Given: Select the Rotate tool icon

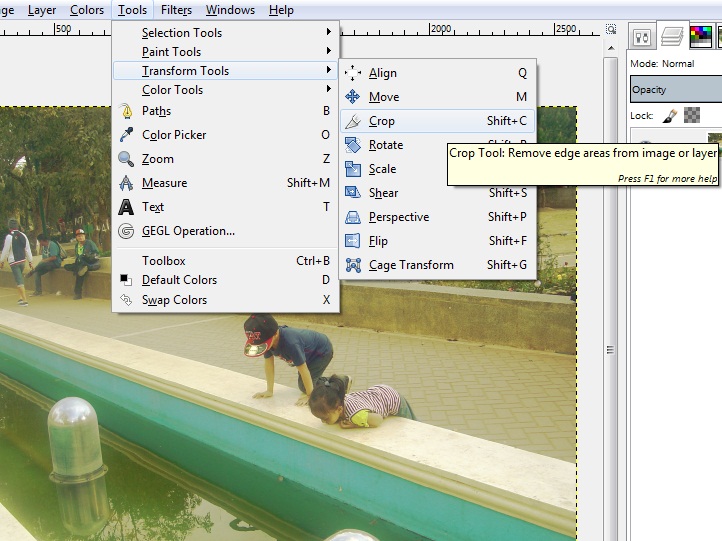Looking at the screenshot, I should pyautogui.click(x=353, y=145).
